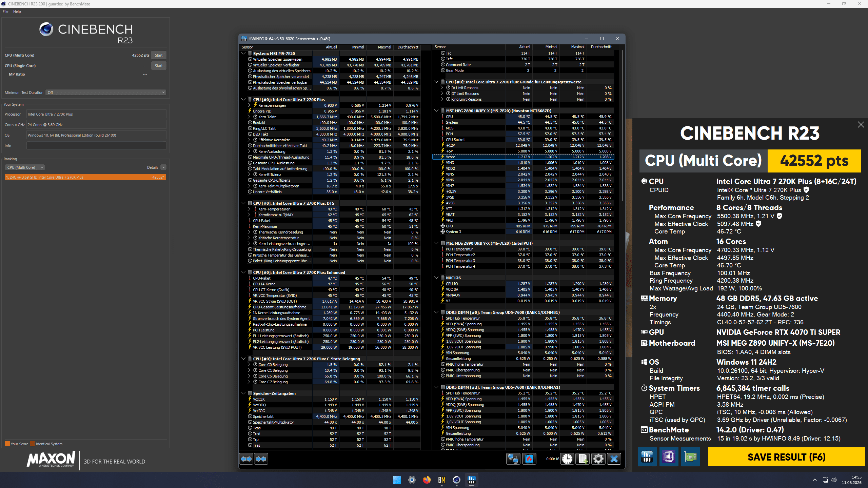868x488 pixels.
Task: Click the flame chip icon in HWiNFO
Action: 529,459
